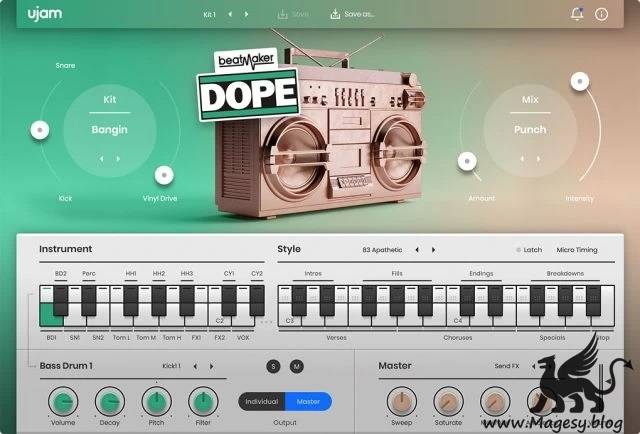Click the Master Sweep knob

click(x=400, y=402)
